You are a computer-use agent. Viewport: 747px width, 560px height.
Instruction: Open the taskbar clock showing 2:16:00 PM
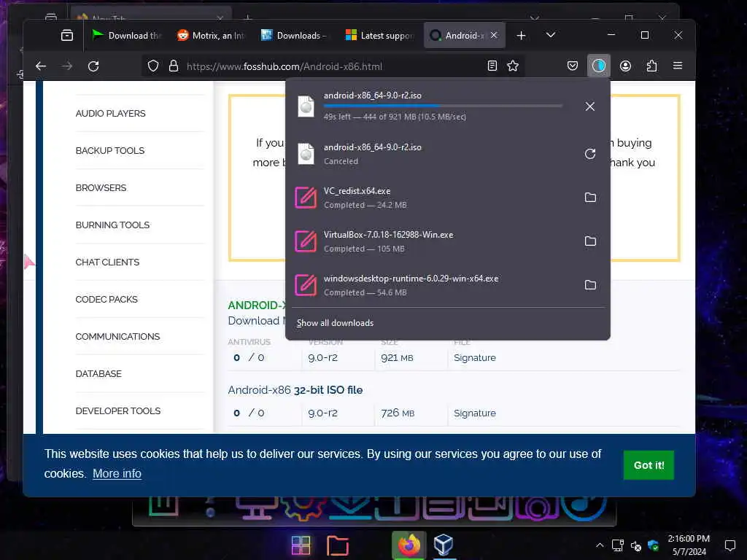pyautogui.click(x=689, y=545)
